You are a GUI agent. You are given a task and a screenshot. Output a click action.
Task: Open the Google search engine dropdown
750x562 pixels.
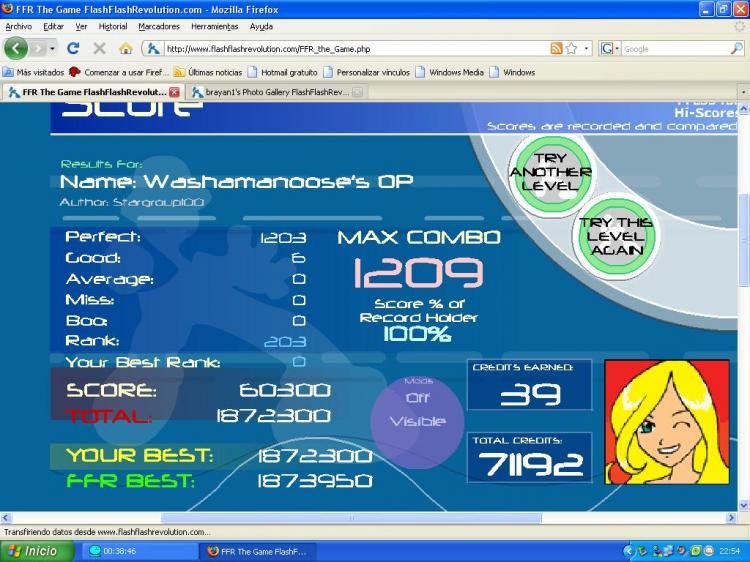tap(611, 48)
